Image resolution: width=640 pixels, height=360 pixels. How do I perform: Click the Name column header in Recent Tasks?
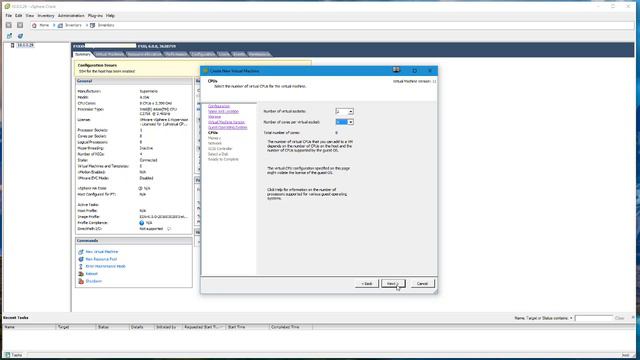[x=29, y=327]
